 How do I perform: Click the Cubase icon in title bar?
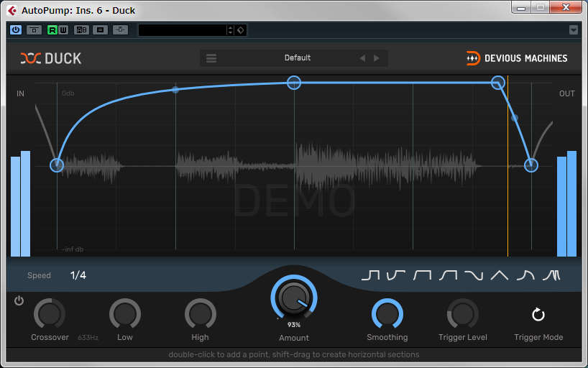12,10
